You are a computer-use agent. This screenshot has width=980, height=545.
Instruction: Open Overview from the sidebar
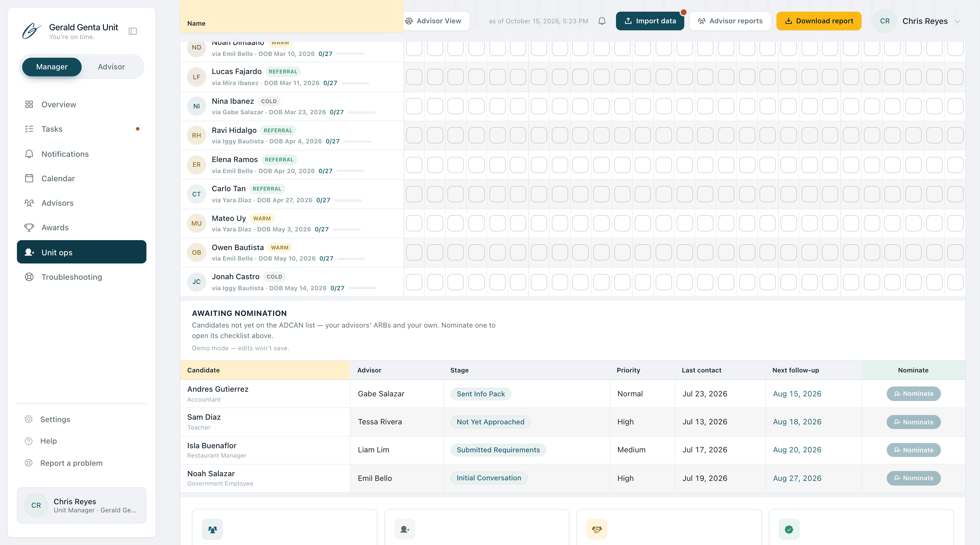81,105
